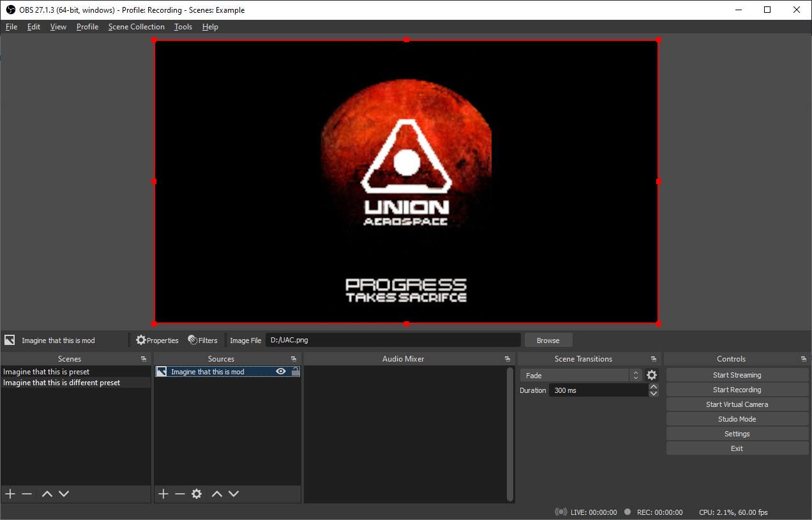Screen dimensions: 812x520
Task: Open source Filters in the toolbar
Action: click(x=202, y=340)
